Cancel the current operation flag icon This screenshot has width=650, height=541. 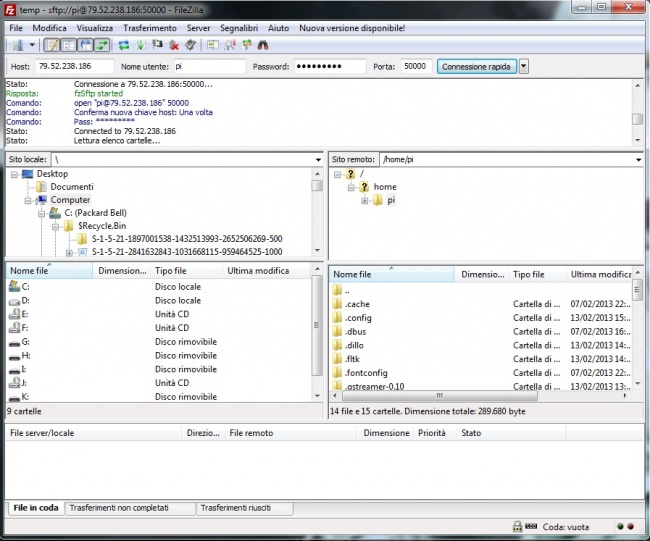(157, 45)
